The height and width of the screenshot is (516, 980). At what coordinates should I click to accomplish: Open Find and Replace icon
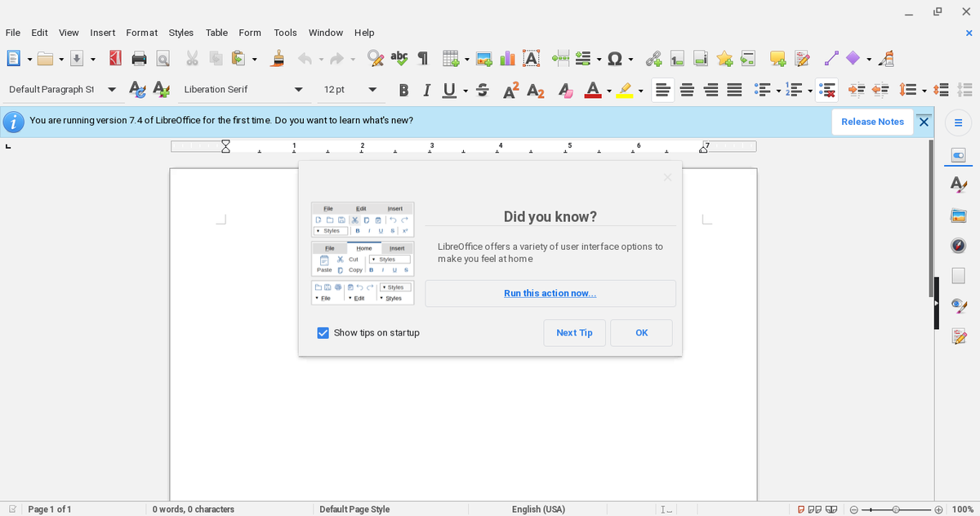[x=375, y=58]
